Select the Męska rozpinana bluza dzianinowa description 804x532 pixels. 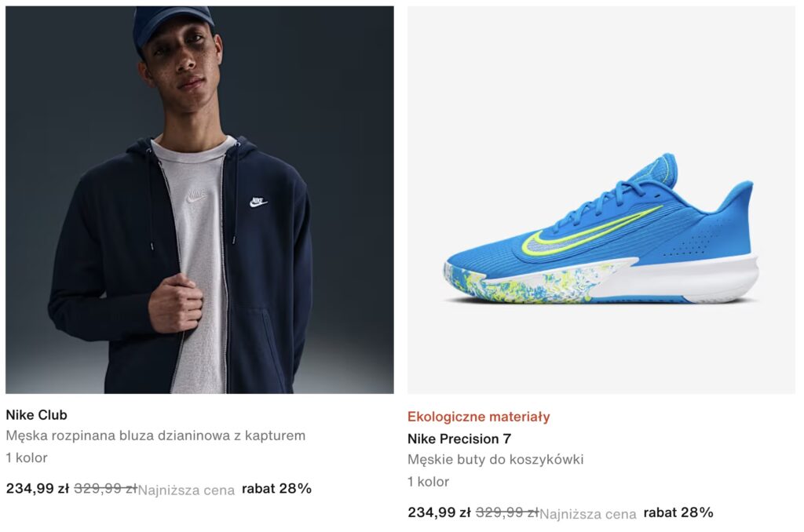[x=155, y=435]
